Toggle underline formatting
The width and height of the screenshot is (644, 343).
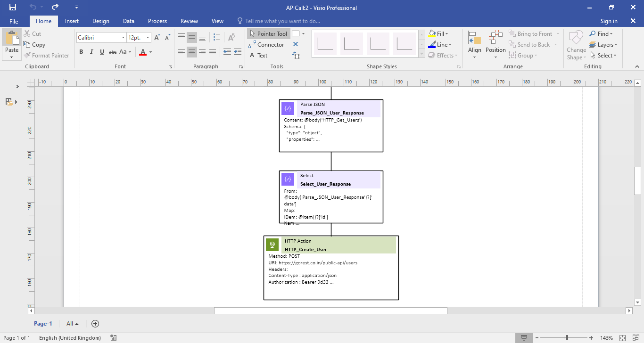101,52
